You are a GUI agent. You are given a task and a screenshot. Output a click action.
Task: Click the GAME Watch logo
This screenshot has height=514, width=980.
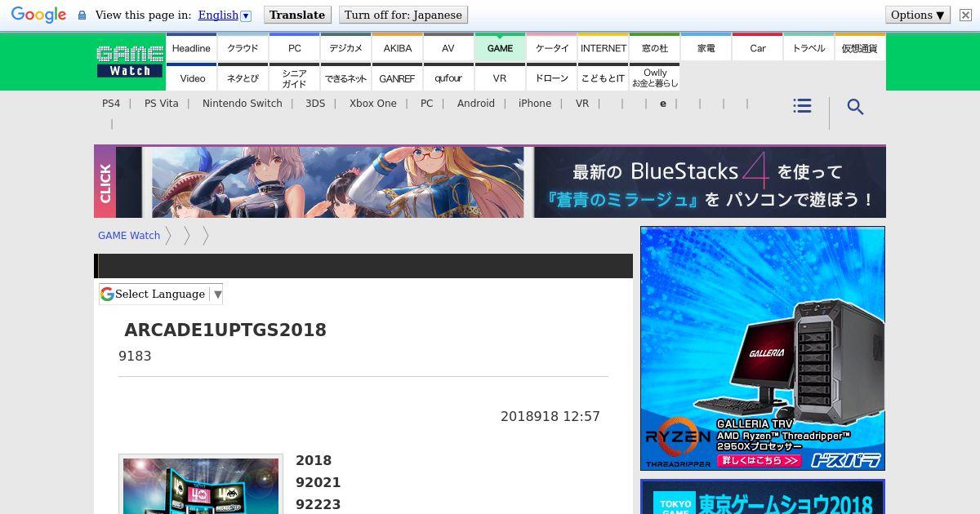(130, 61)
